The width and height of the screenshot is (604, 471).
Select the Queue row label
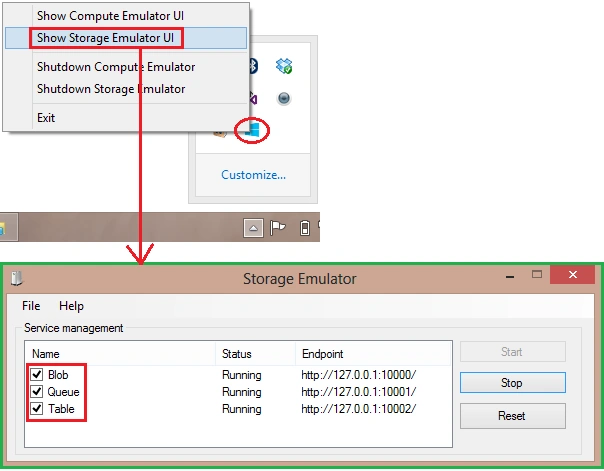64,392
